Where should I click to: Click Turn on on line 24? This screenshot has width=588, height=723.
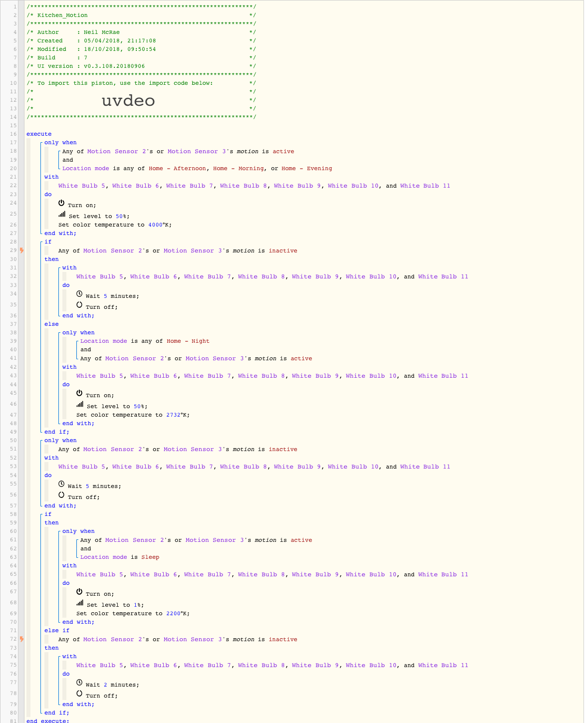click(x=82, y=206)
